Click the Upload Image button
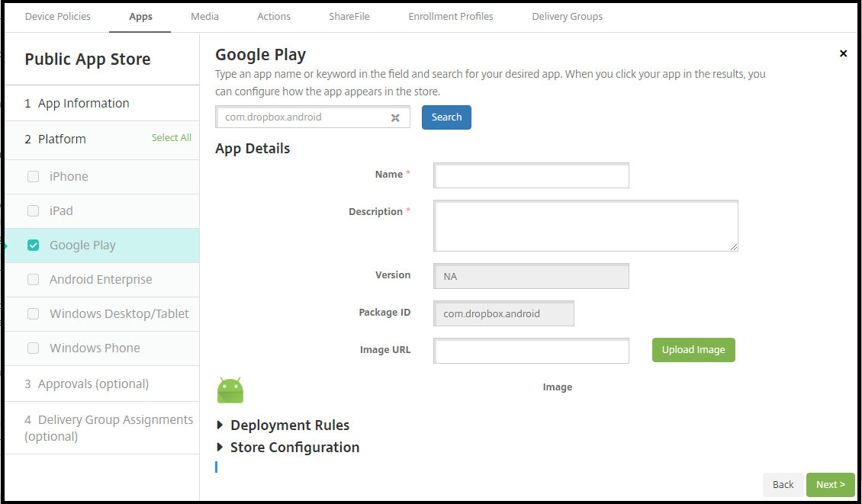 pos(693,350)
